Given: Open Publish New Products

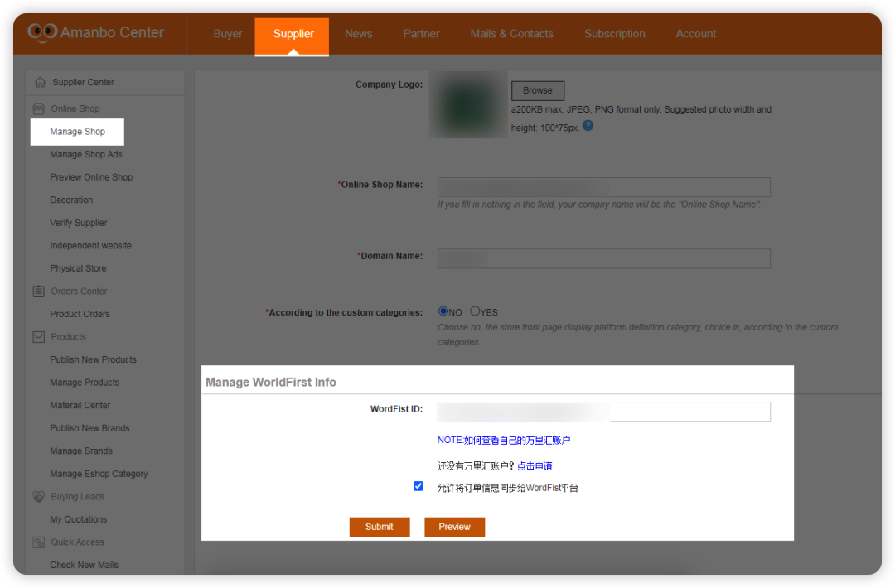Looking at the screenshot, I should click(x=93, y=360).
